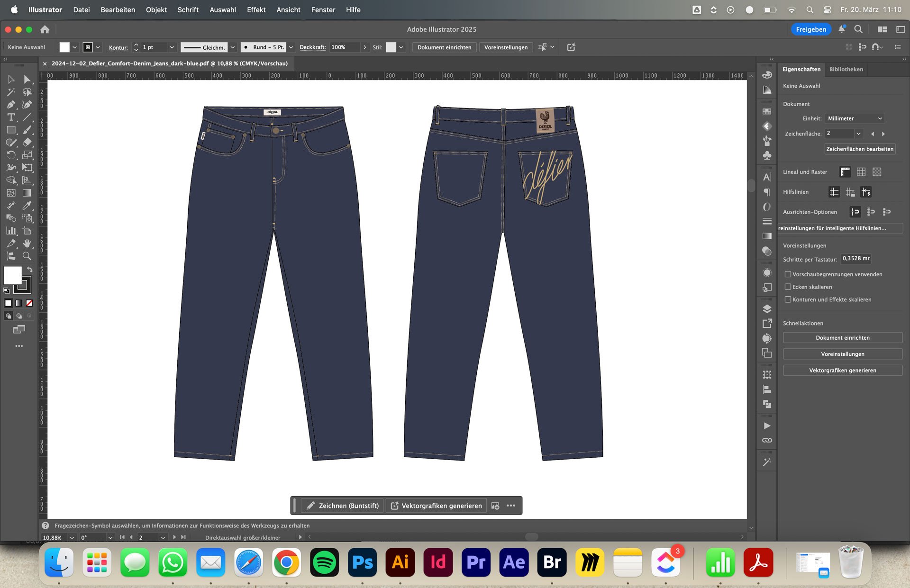Open the Layers panel icon
Image resolution: width=910 pixels, height=588 pixels.
pyautogui.click(x=767, y=309)
